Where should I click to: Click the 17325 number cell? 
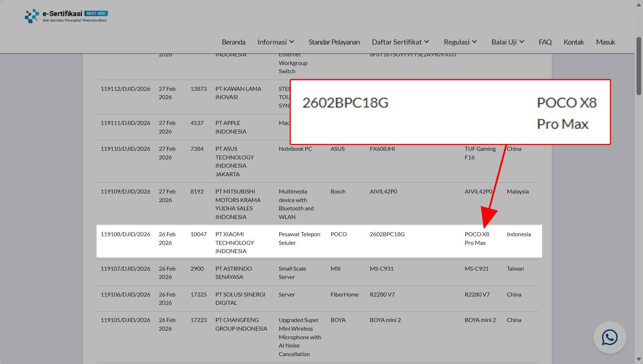click(199, 294)
